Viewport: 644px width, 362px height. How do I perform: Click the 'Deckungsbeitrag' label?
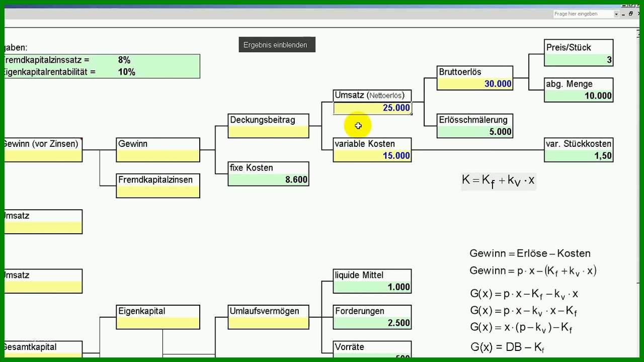263,120
